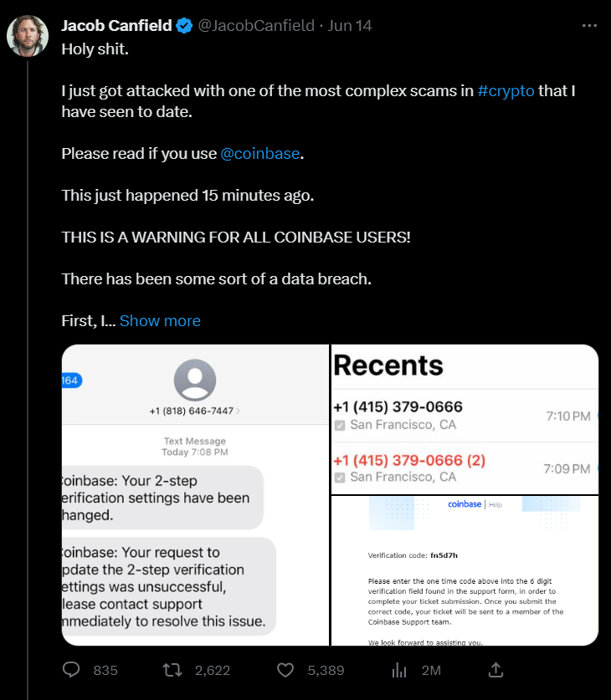Image resolution: width=611 pixels, height=700 pixels.
Task: Click chevron next to +1 (818) 646-7447
Action: click(x=238, y=411)
